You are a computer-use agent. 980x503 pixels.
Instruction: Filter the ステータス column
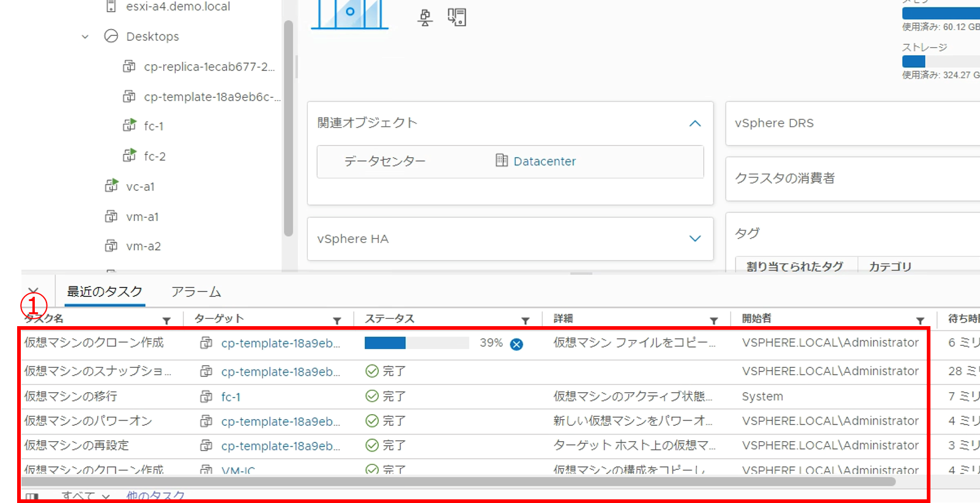point(525,320)
